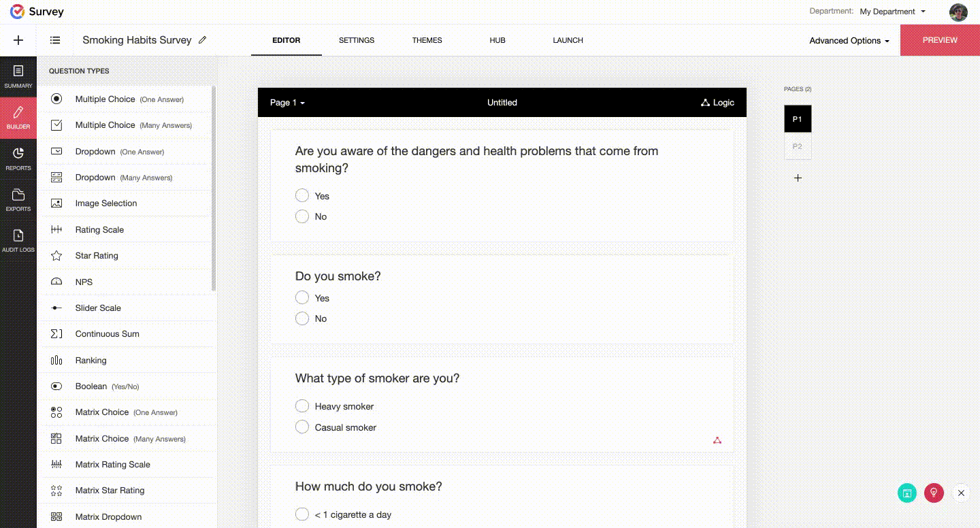Click the pencil icon beside survey title
The height and width of the screenshot is (528, 980).
pos(202,40)
